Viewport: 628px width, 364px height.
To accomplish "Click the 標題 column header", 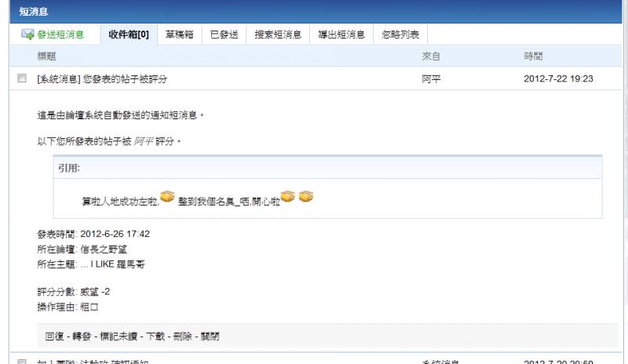I will [46, 56].
